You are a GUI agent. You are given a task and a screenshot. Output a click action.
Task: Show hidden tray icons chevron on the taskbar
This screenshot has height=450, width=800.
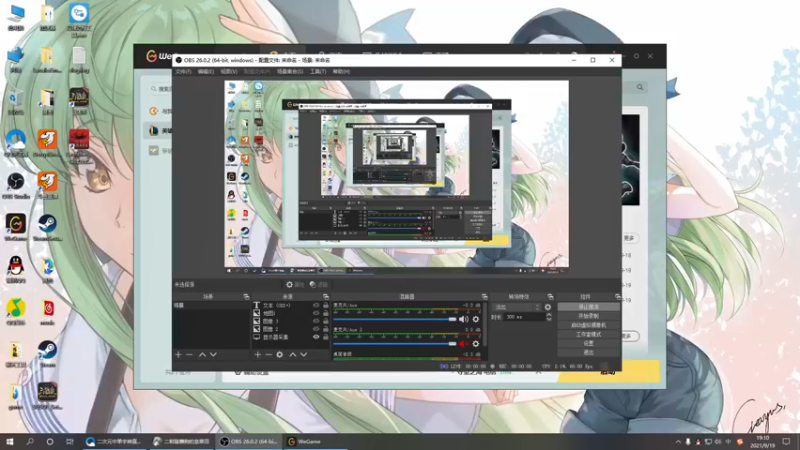(x=678, y=442)
